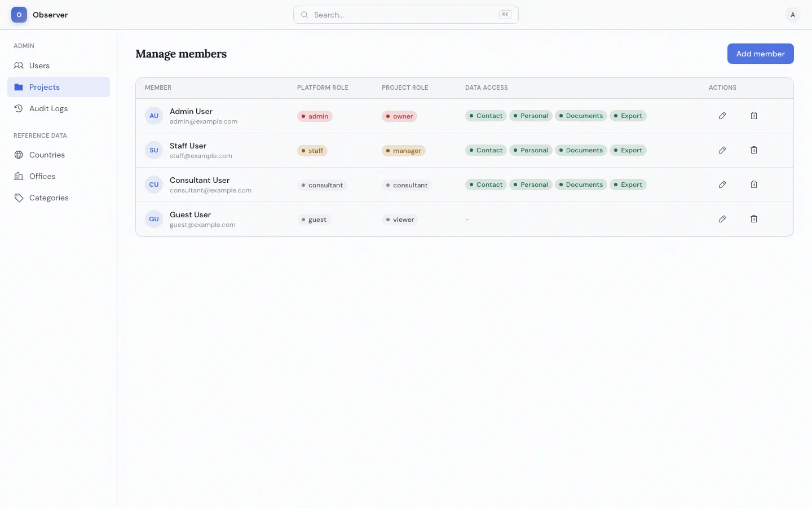
Task: Click the Add member button
Action: pos(760,54)
